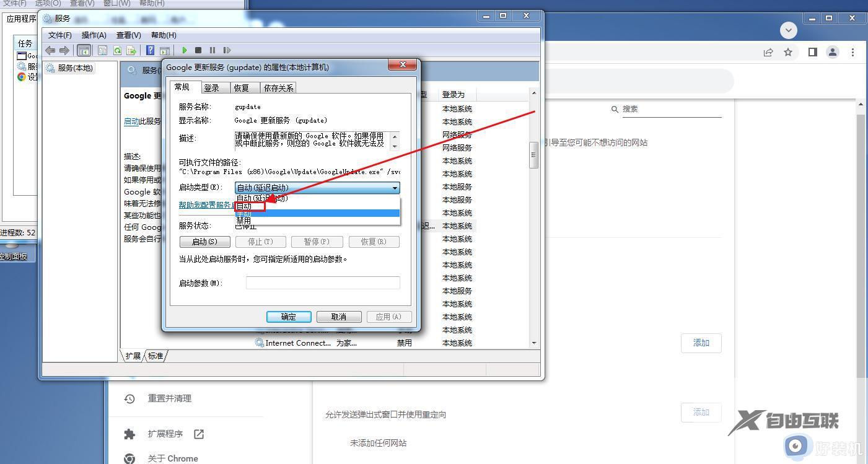Click the 启动 link to start this service
Viewport: 868px width, 464px height.
coord(131,121)
